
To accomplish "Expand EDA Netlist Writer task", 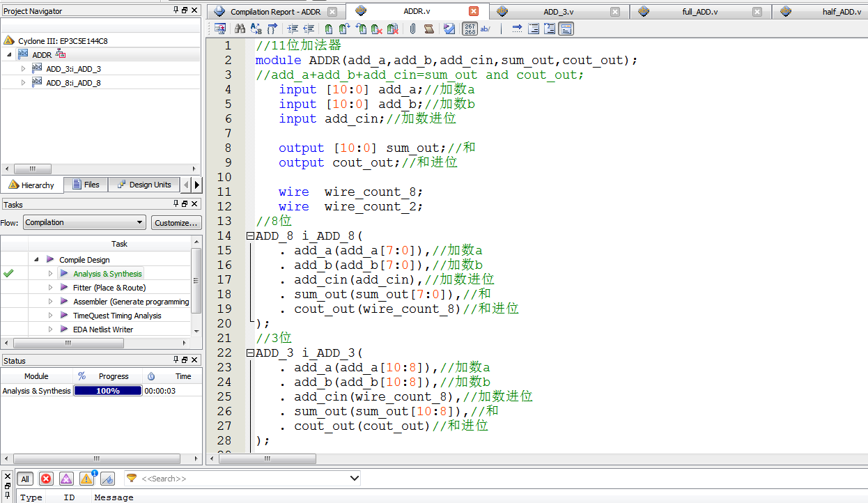I will click(x=50, y=330).
